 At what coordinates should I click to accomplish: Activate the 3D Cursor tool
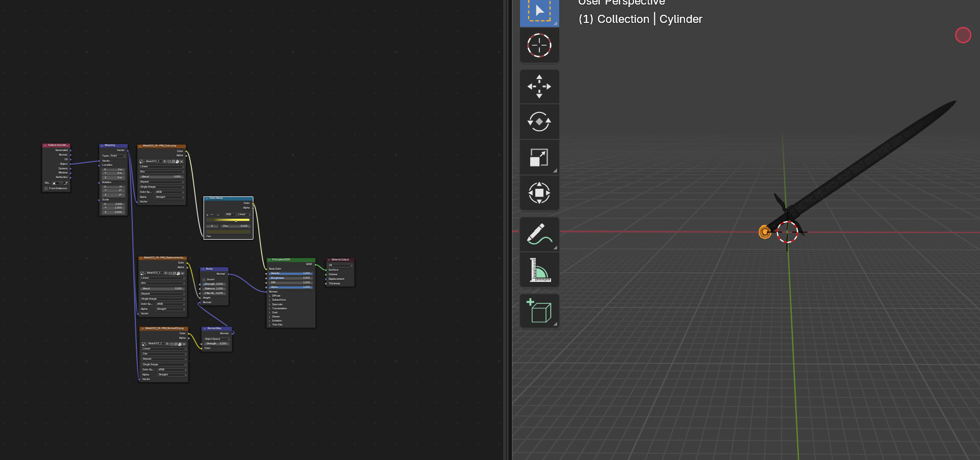point(539,45)
